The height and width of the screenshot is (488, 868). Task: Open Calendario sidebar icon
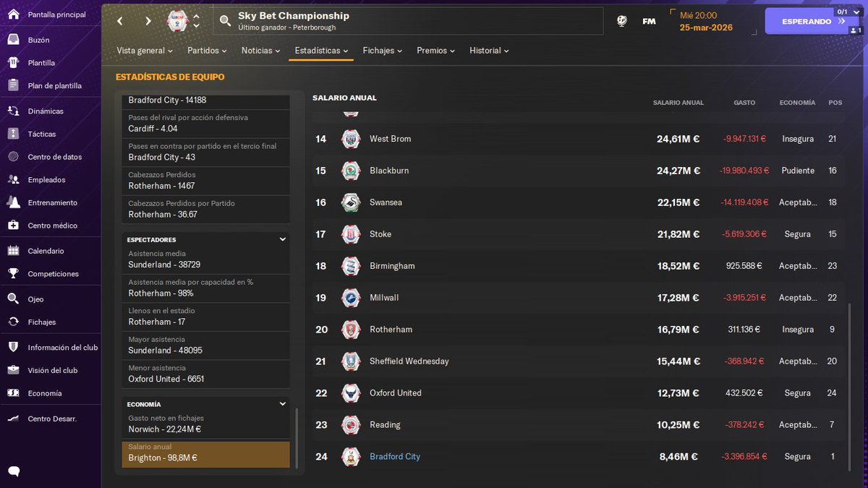13,251
